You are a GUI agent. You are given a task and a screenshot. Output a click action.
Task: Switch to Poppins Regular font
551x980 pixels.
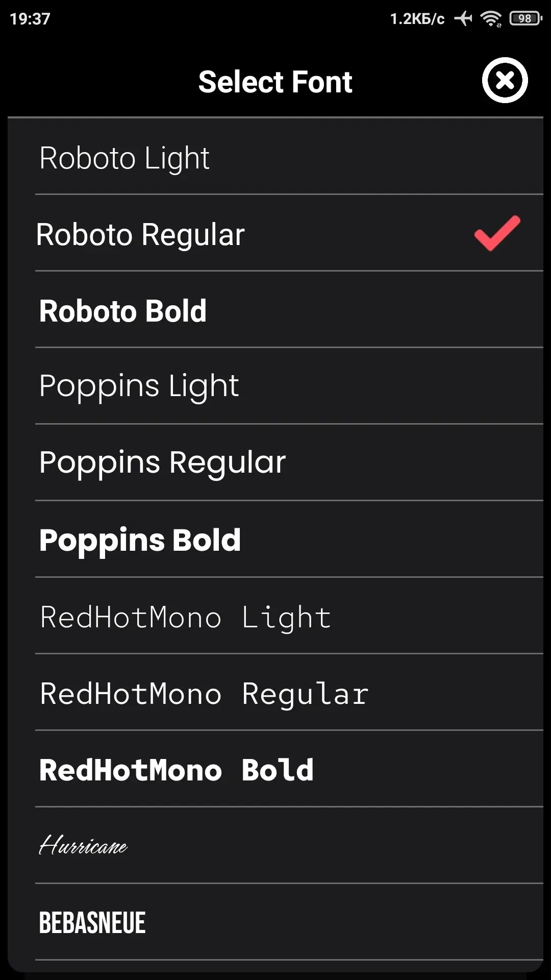(162, 463)
